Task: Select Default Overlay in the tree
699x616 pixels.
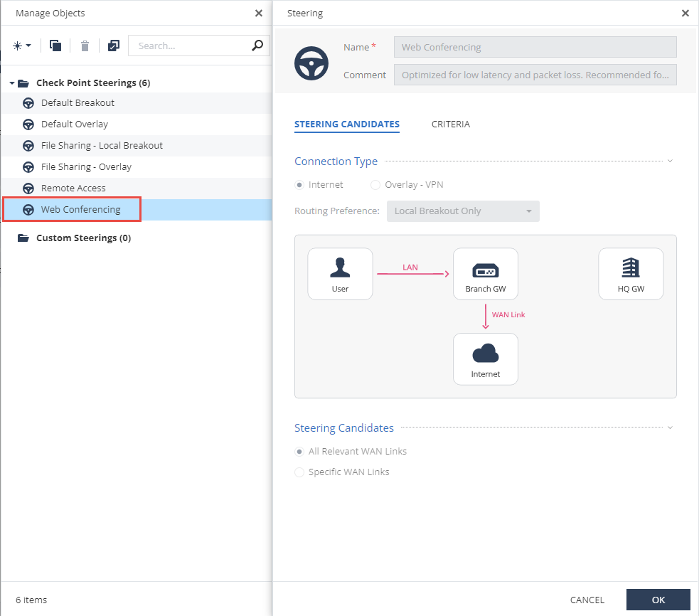Action: [x=136, y=124]
